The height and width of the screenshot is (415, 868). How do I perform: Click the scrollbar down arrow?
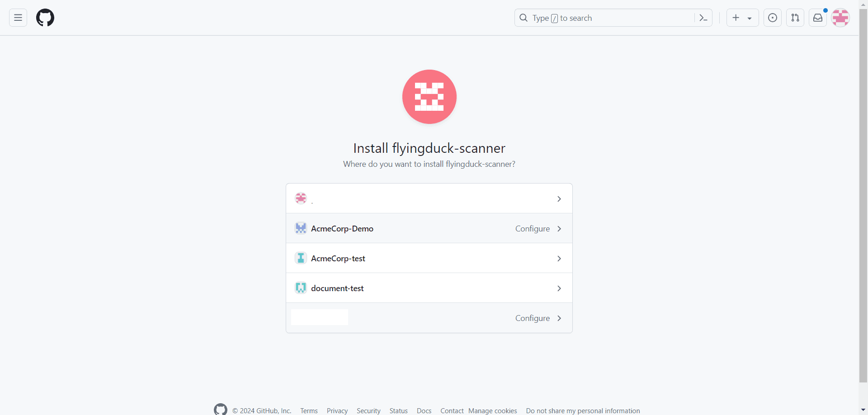863,410
